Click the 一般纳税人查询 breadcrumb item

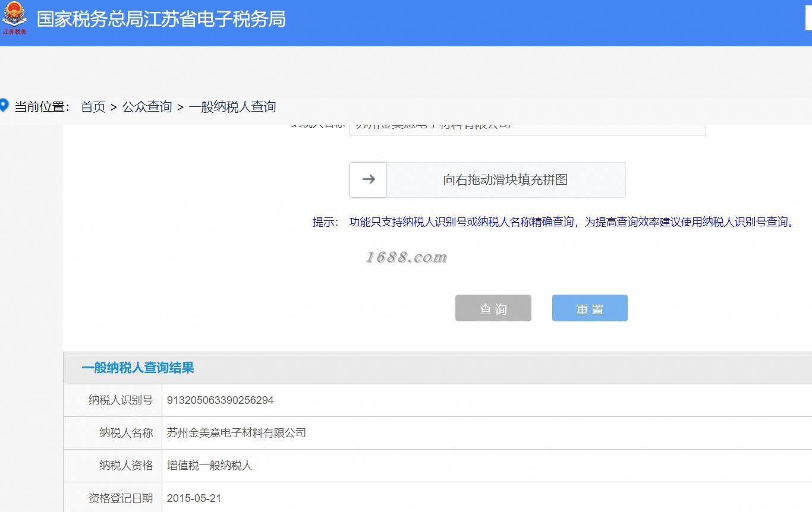tap(232, 107)
